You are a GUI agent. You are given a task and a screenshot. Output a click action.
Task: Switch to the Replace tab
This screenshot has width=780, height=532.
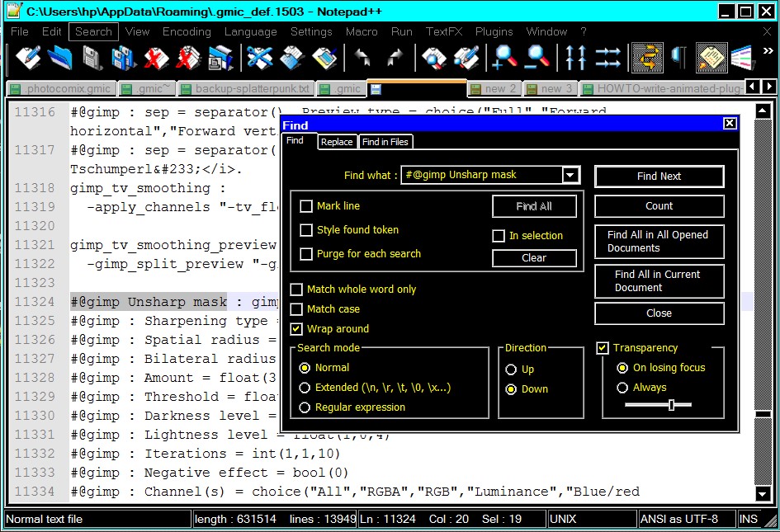(x=337, y=142)
